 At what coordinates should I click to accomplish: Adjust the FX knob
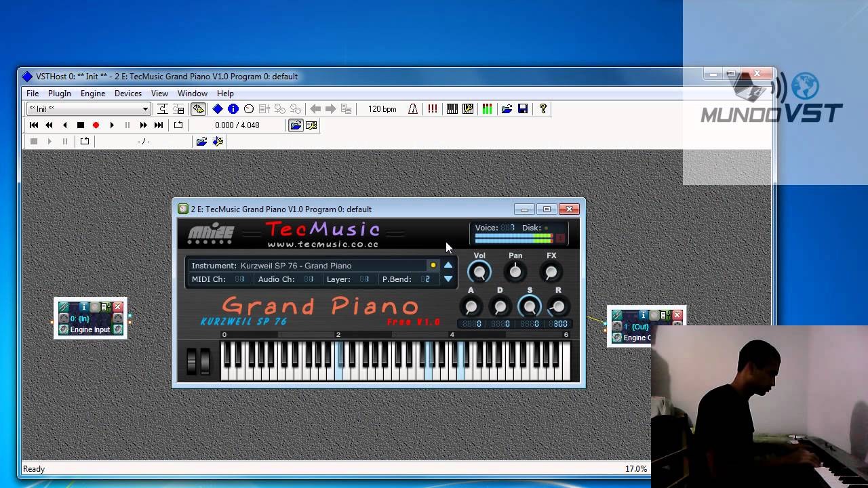click(x=551, y=272)
